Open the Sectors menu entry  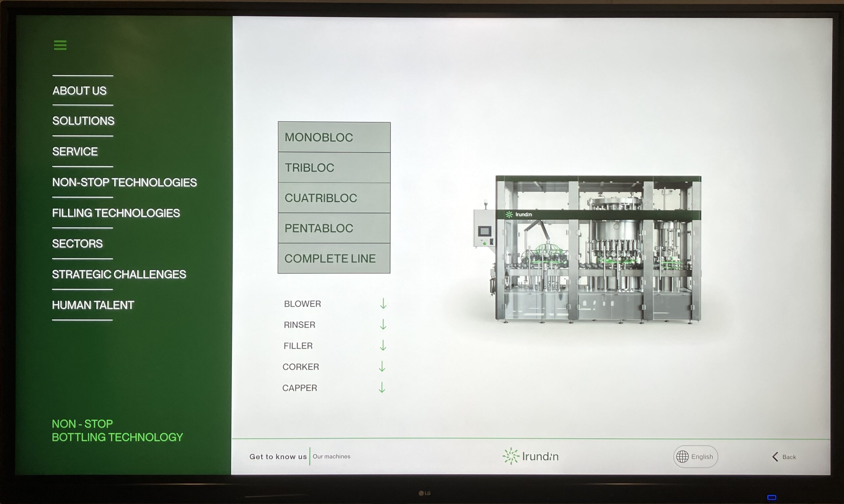pos(77,243)
